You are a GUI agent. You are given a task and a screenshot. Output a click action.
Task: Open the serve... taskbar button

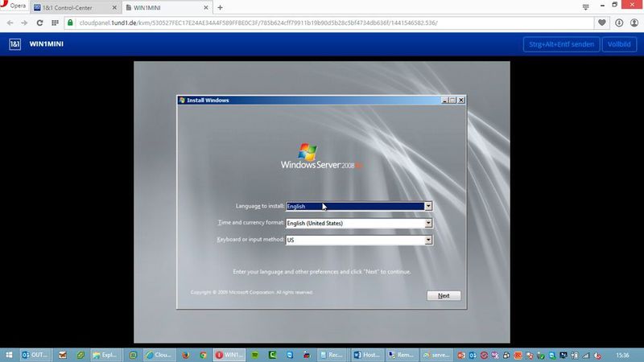tap(436, 355)
